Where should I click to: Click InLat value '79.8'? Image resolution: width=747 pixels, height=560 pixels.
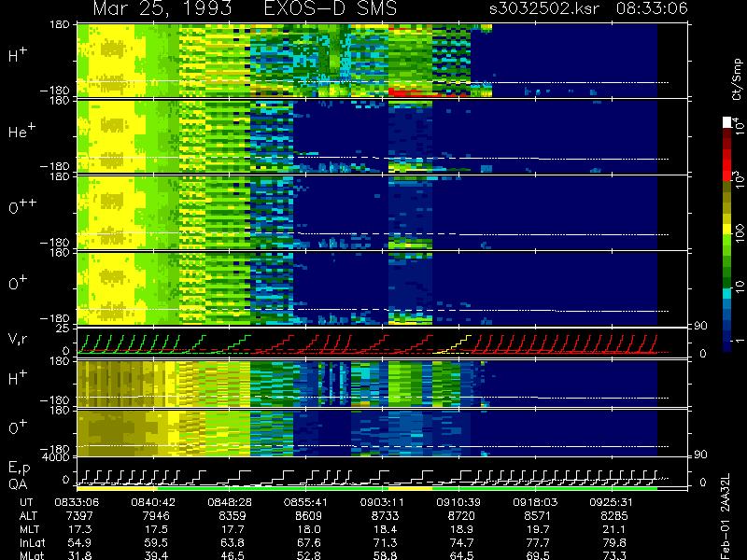click(x=614, y=542)
